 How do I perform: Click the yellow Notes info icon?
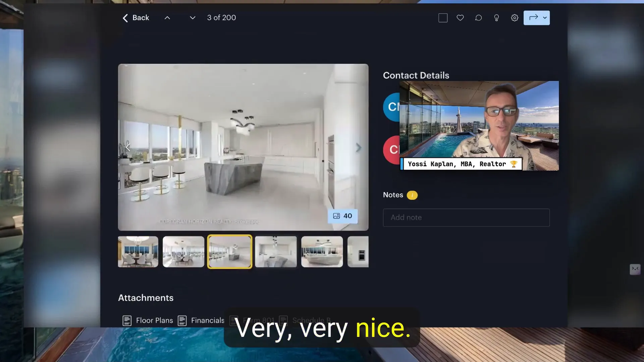click(x=412, y=195)
